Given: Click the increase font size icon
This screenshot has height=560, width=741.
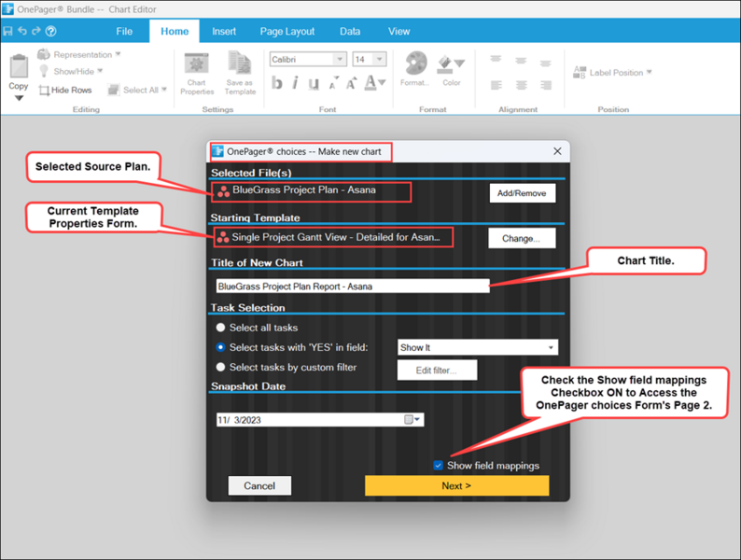Looking at the screenshot, I should pos(351,83).
